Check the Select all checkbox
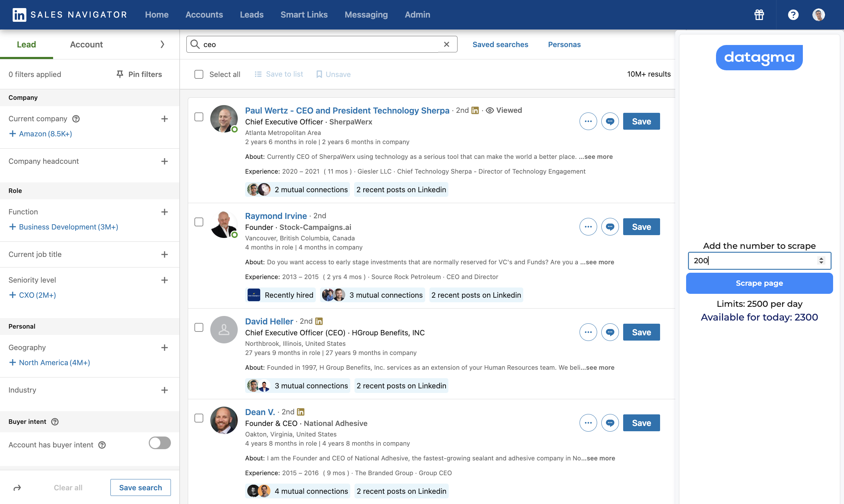844x504 pixels. (199, 74)
